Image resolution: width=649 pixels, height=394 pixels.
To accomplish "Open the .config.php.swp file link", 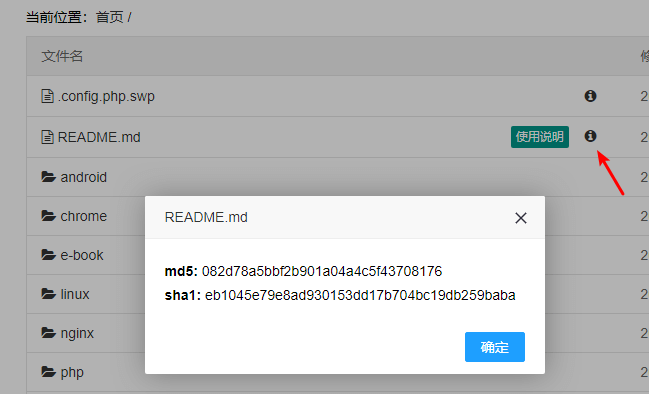I will (106, 96).
